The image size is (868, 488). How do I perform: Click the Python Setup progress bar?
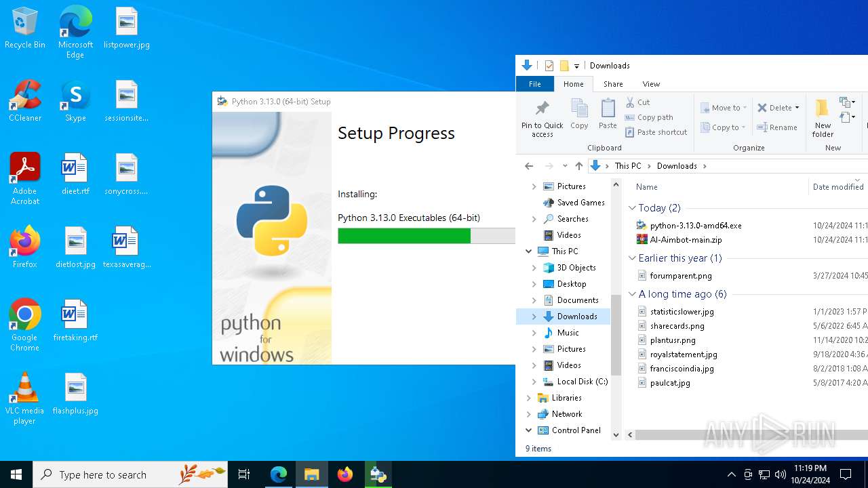pyautogui.click(x=427, y=236)
